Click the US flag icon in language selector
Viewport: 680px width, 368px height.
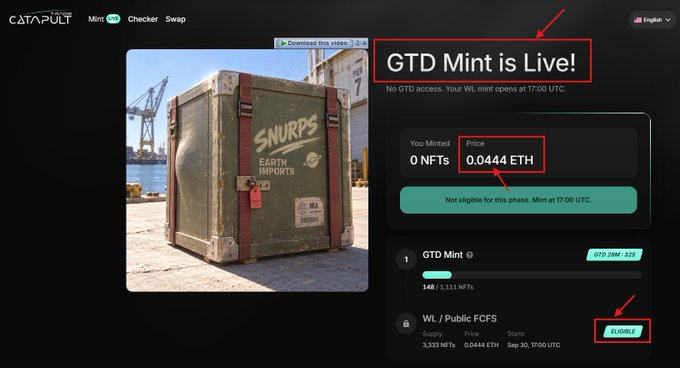click(638, 20)
